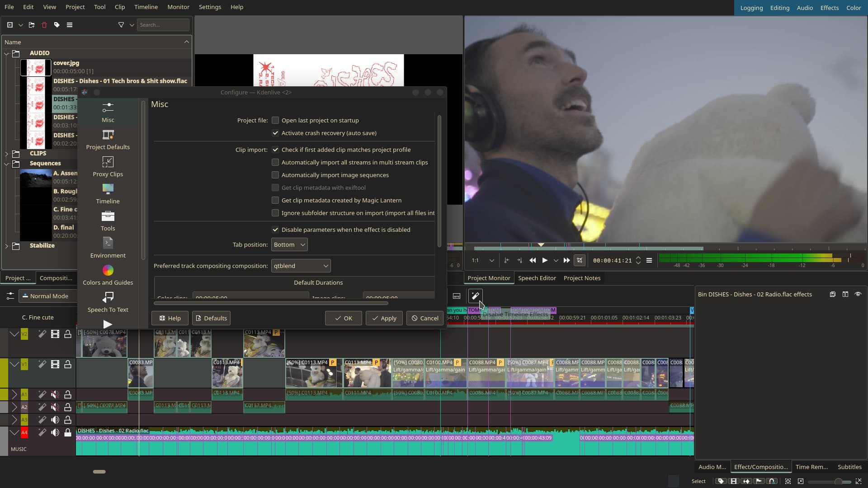The height and width of the screenshot is (488, 868).
Task: Switch to Speech Editor tab
Action: click(x=537, y=278)
